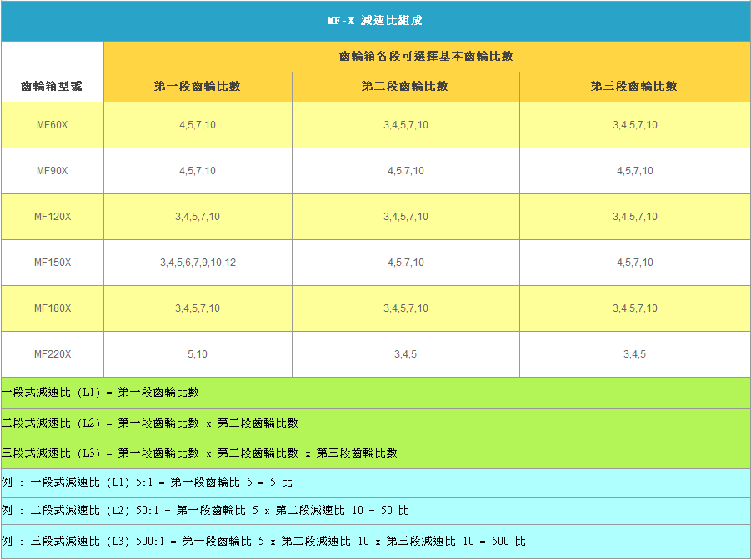Click the MF-X 減速比組成 title bar
This screenshot has width=751, height=560.
[x=375, y=21]
